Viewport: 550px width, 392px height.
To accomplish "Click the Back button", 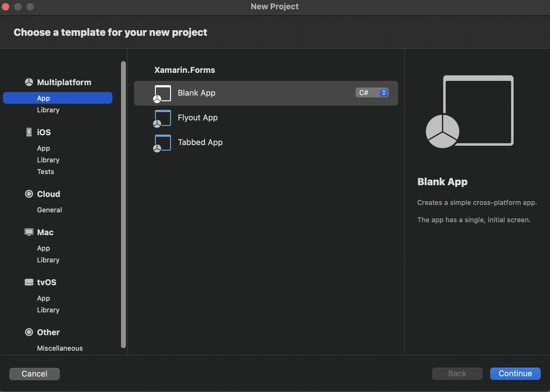I will click(457, 373).
